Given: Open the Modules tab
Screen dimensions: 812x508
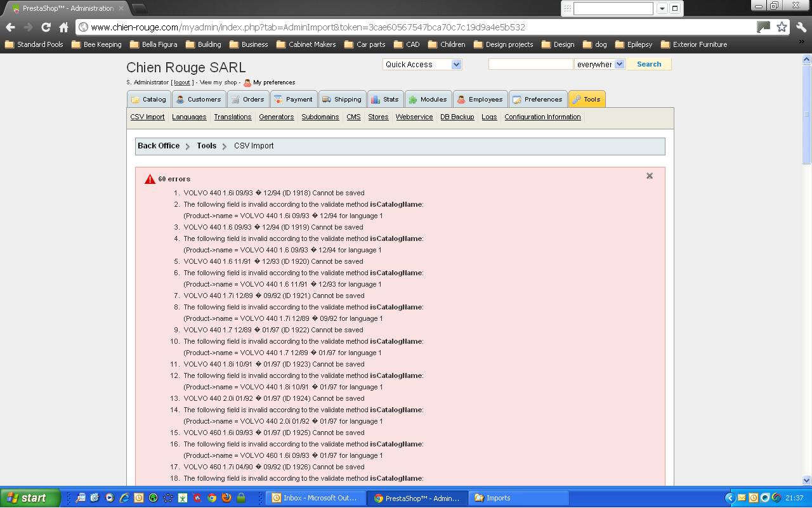Looking at the screenshot, I should 428,100.
